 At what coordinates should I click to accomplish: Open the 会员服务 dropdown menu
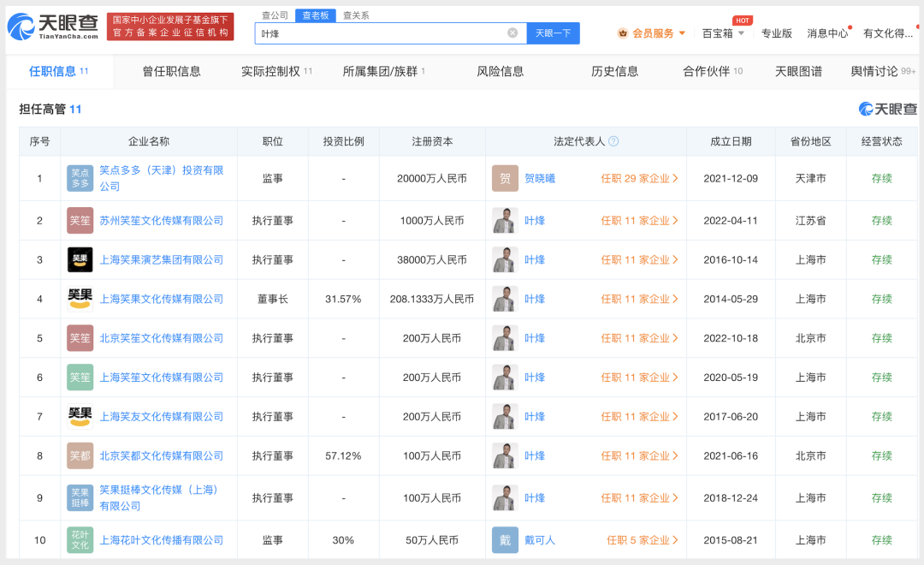(657, 33)
